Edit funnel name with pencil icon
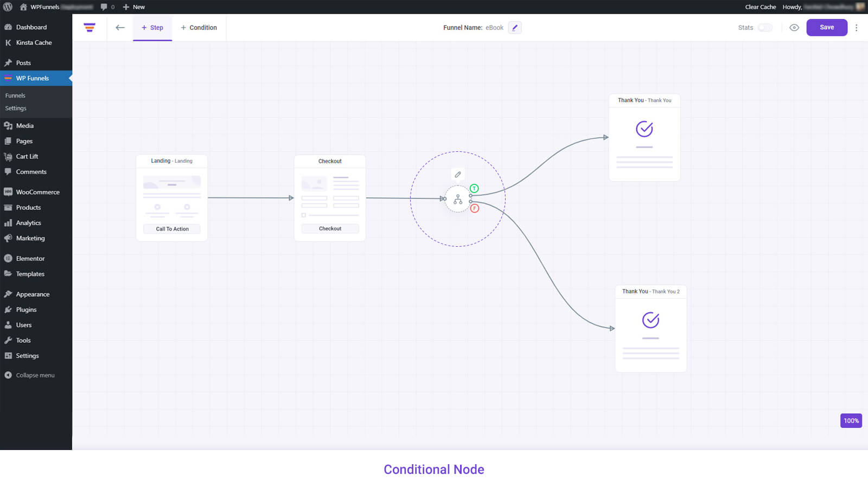The image size is (868, 488). tap(515, 28)
